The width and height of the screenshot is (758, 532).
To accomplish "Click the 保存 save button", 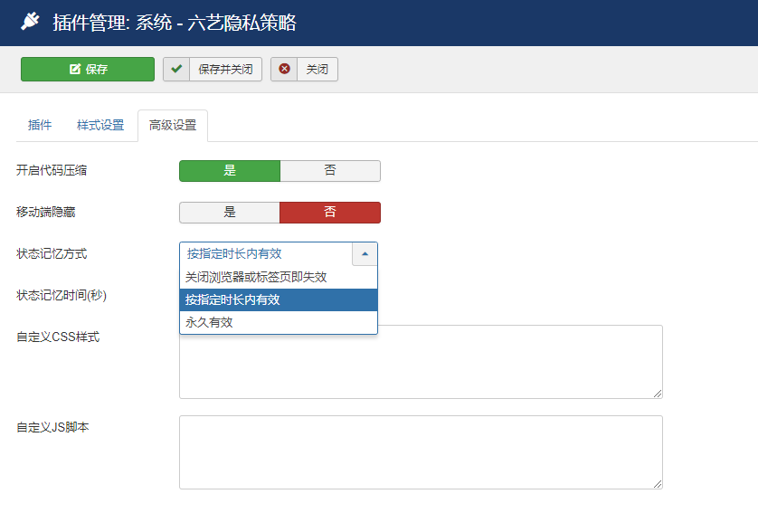I will [x=88, y=70].
